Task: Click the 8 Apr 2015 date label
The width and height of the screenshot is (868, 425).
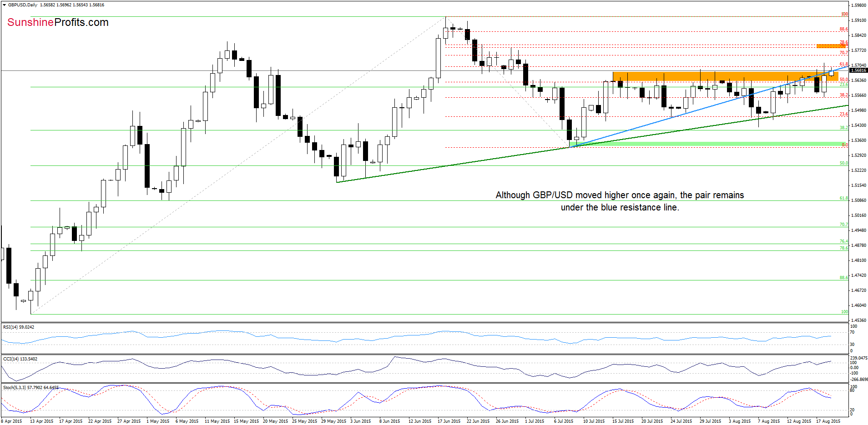Action: pyautogui.click(x=12, y=421)
